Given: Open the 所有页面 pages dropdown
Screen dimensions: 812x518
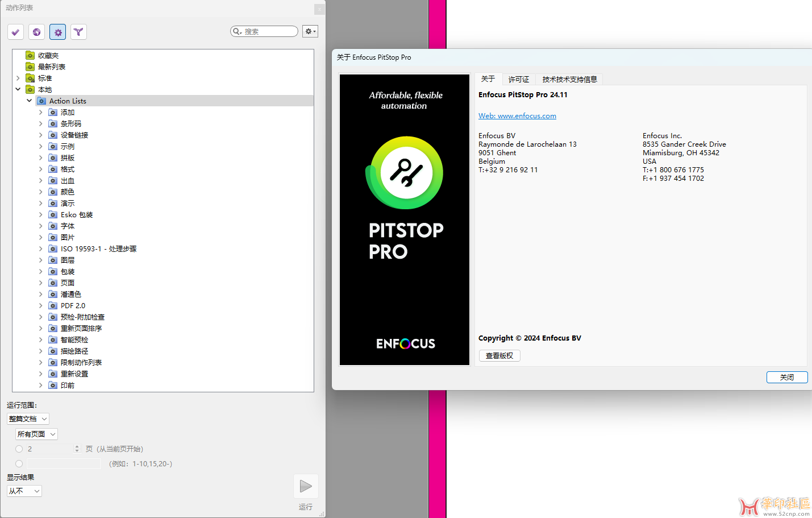Looking at the screenshot, I should point(36,434).
